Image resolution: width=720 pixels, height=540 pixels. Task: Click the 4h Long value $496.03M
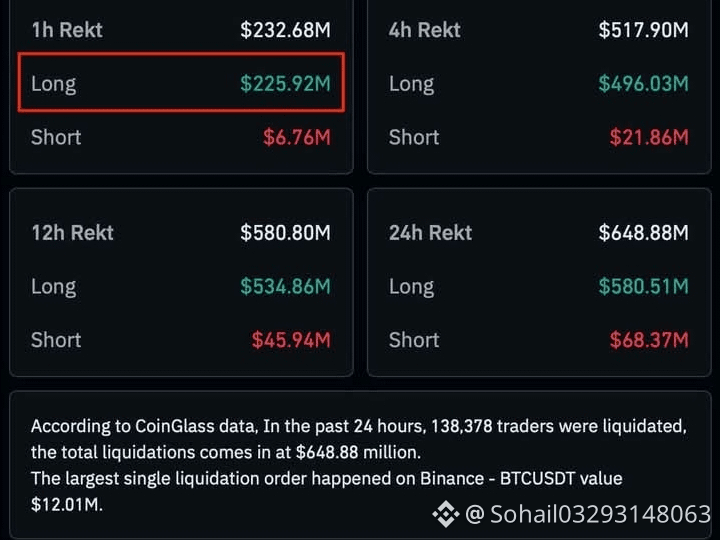[x=643, y=84]
